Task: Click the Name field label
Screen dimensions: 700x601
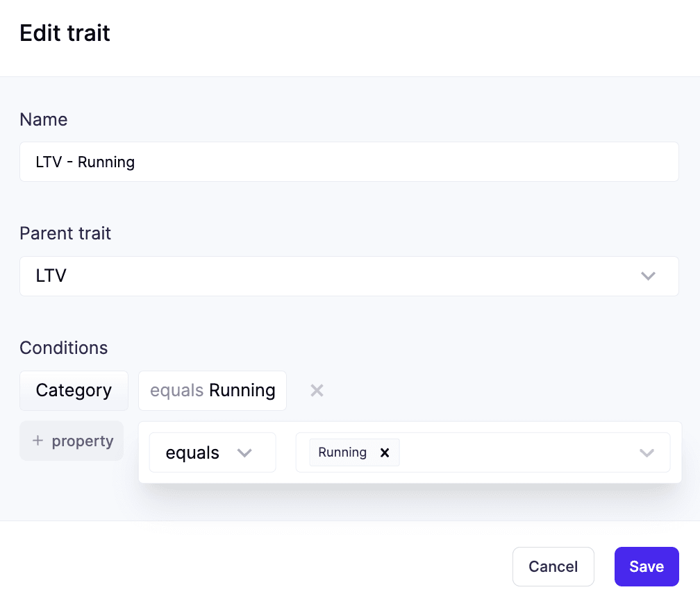Action: coord(44,119)
